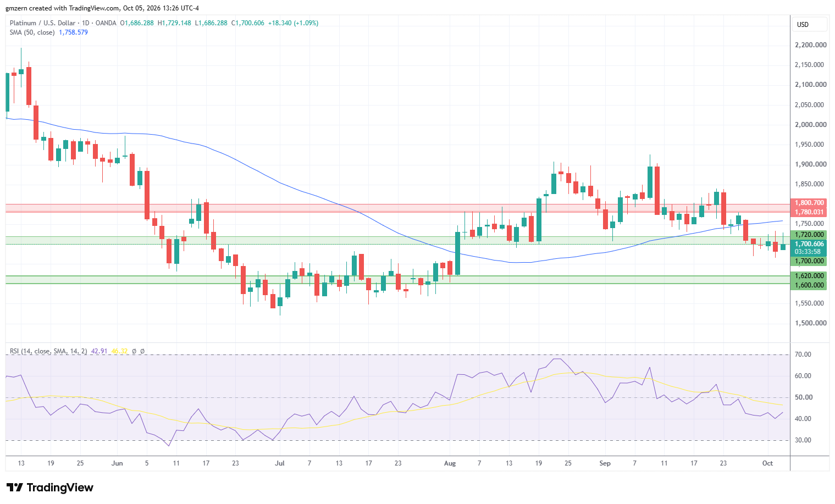Image resolution: width=835 pixels, height=504 pixels.
Task: Click the 1,900.000 price axis label
Action: tap(810, 164)
